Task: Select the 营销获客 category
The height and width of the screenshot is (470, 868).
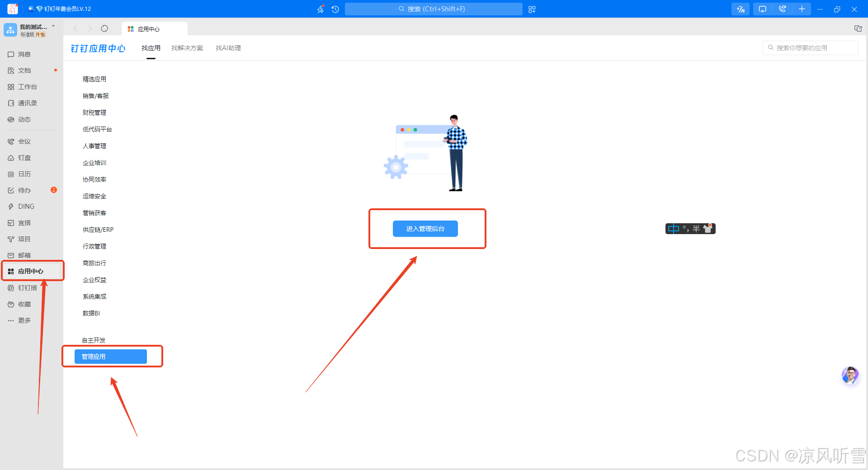Action: (x=94, y=213)
